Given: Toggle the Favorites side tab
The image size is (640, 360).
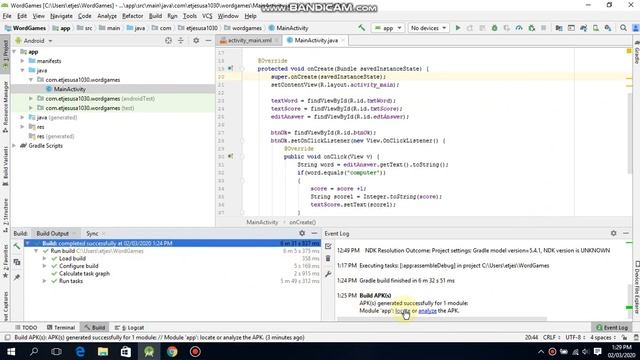Looking at the screenshot, I should pos(5,261).
